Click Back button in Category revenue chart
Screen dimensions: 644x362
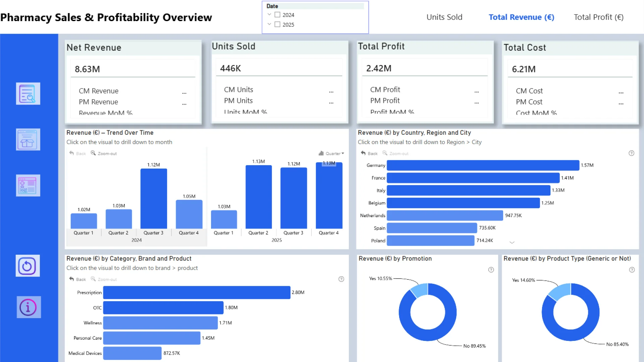pos(77,279)
